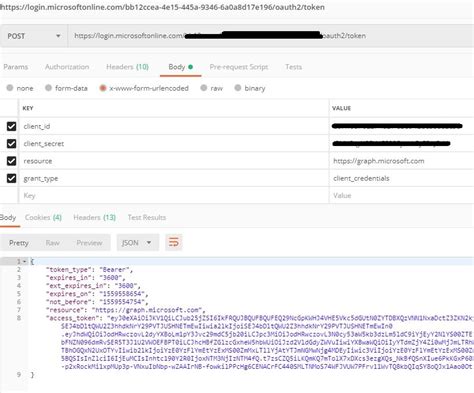Open the Test Results tab
This screenshot has height=393, width=474.
point(147,217)
